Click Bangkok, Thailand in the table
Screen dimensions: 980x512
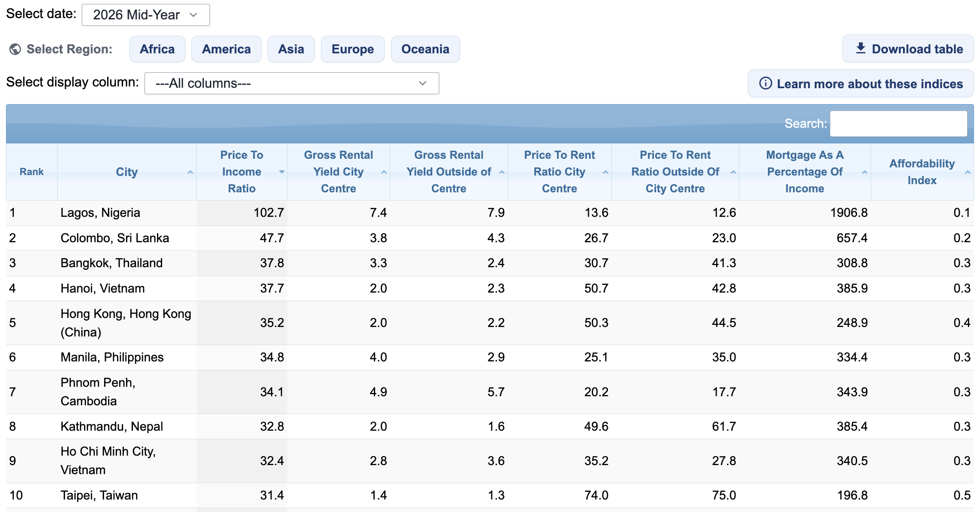click(x=111, y=263)
